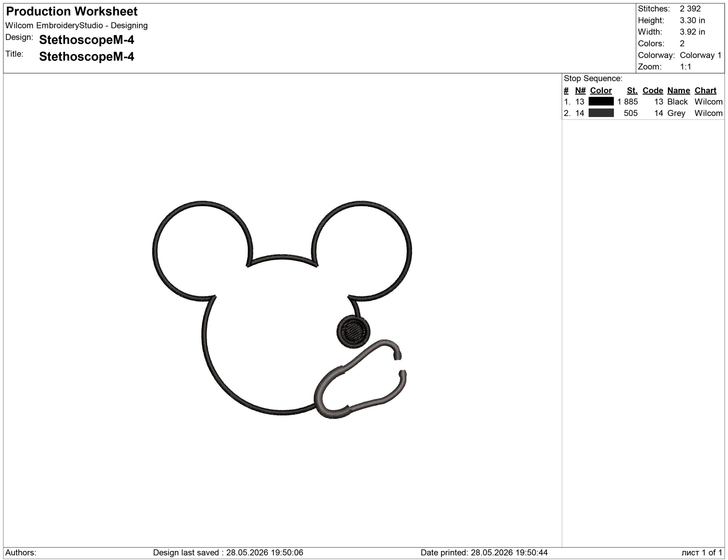Click the Date printed timestamp

(x=484, y=552)
